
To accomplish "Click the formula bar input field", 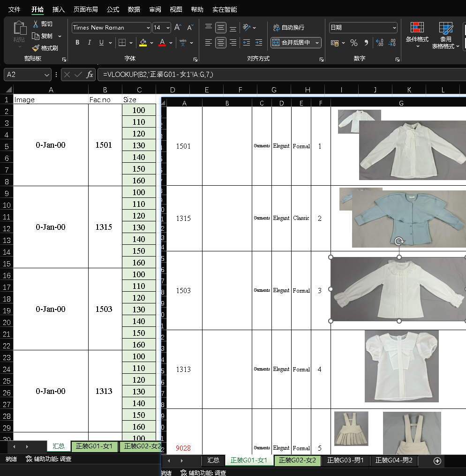I will tap(281, 75).
